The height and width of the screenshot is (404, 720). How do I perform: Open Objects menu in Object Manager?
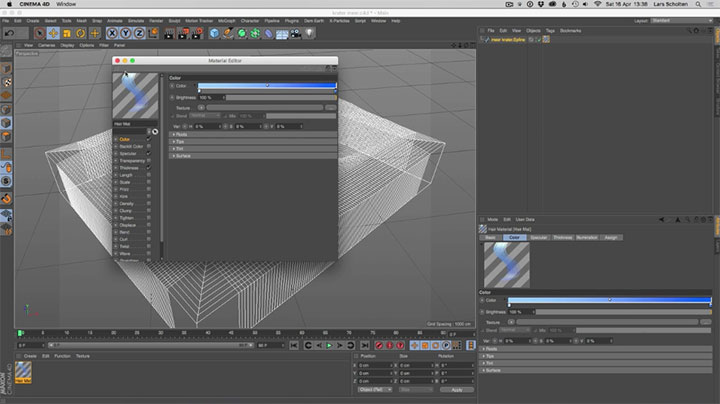pos(533,31)
